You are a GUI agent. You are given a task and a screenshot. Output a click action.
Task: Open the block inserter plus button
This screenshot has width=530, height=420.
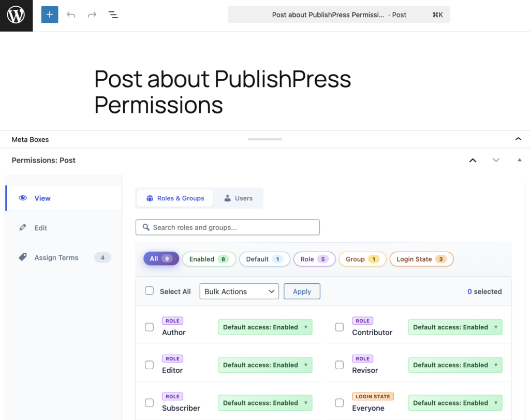50,15
